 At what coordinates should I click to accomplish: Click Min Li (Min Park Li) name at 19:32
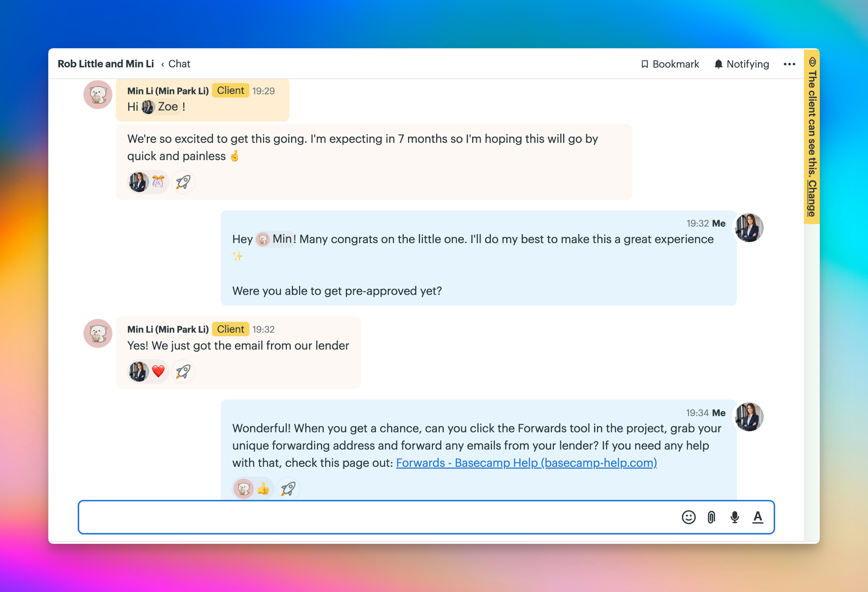(x=168, y=329)
